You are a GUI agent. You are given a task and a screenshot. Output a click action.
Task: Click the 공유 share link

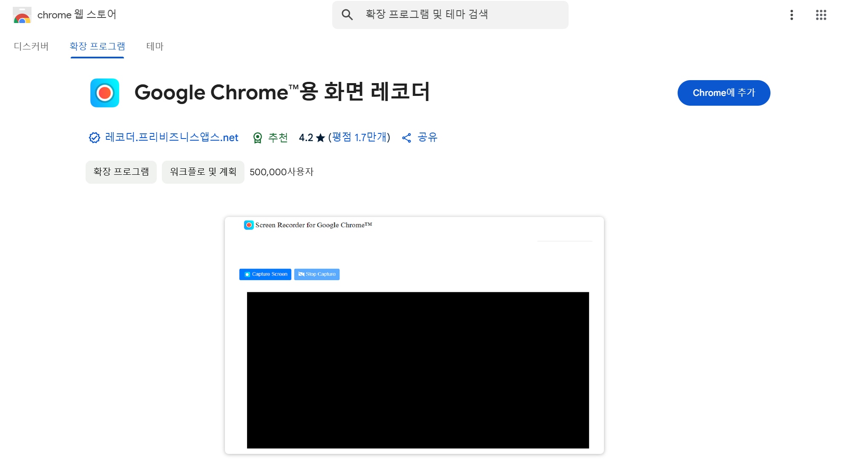[428, 137]
